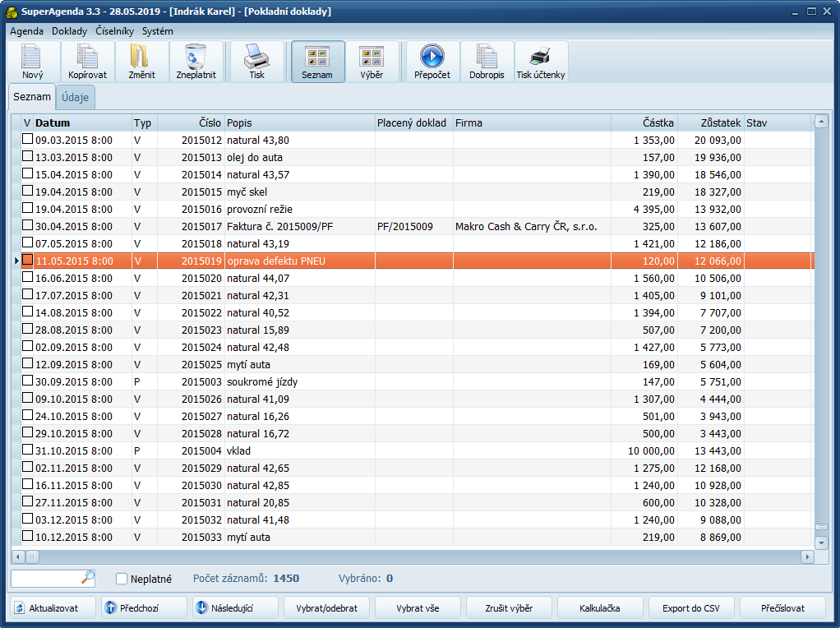Copy document using Kopírovat icon
The height and width of the screenshot is (628, 840).
pos(87,62)
